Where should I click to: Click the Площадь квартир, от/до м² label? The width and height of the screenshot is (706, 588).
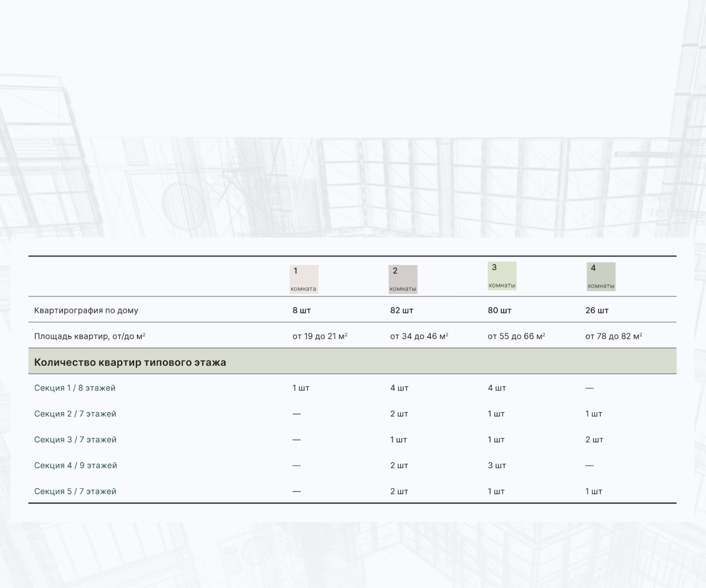(x=89, y=336)
